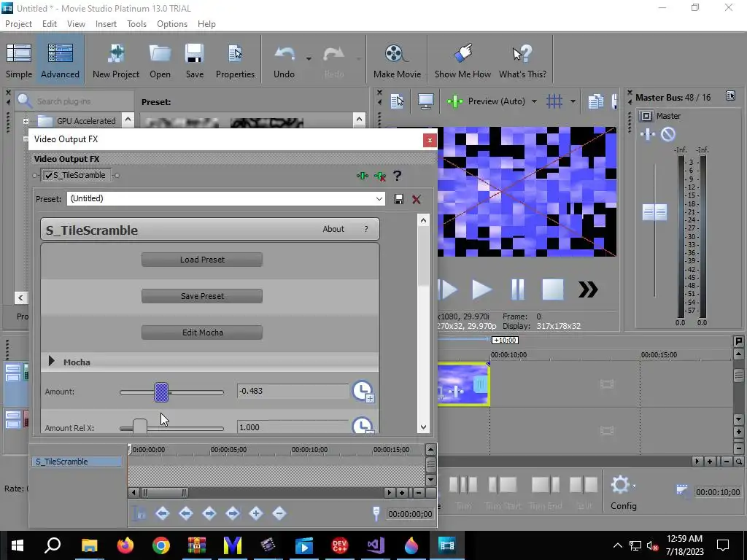Click the Open folder icon
Viewport: 747px width, 560px height.
(x=160, y=61)
